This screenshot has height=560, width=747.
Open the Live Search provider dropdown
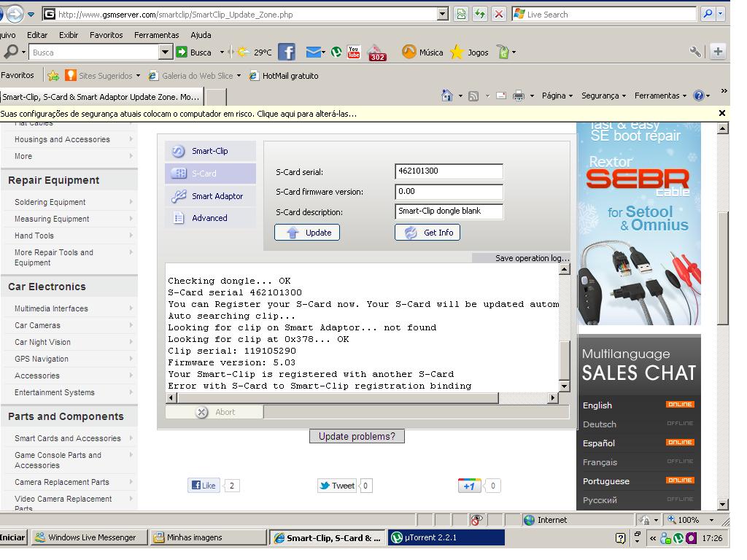[x=720, y=15]
